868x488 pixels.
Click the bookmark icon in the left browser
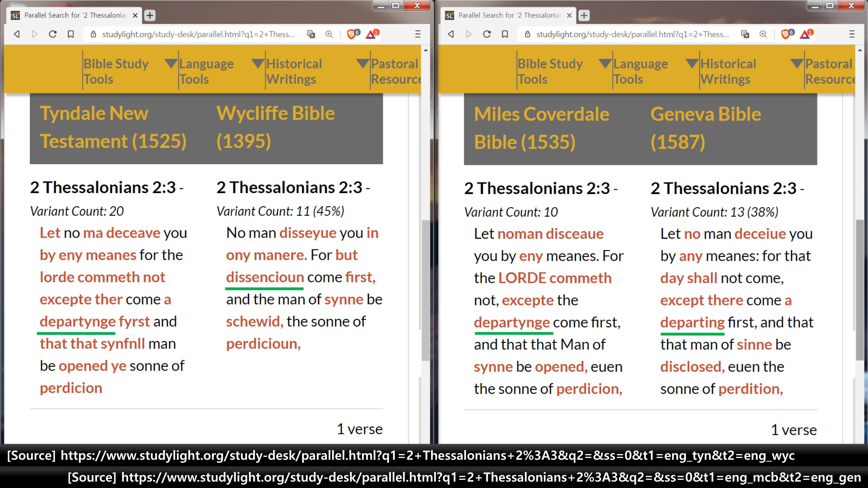70,34
